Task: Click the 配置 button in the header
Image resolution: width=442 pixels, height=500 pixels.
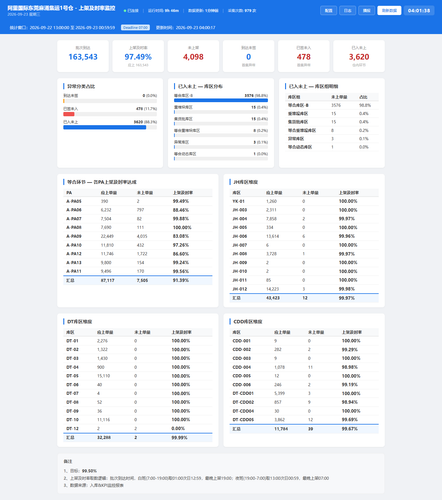Action: [328, 10]
